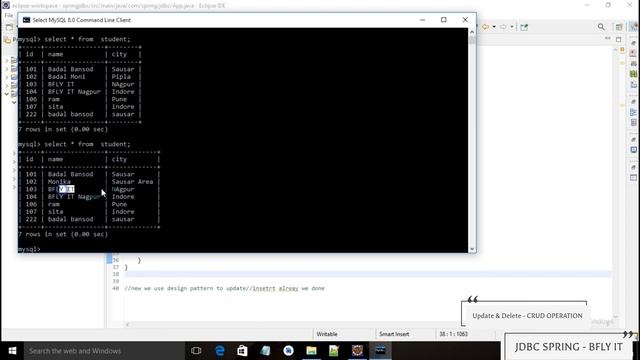Maximize the Eclipse editor area
Viewport: 640px width, 360px height.
pyautogui.click(x=618, y=39)
